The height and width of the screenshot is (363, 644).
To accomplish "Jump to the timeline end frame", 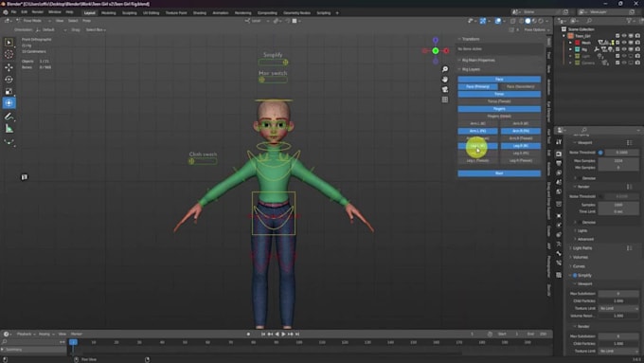I will pos(297,335).
